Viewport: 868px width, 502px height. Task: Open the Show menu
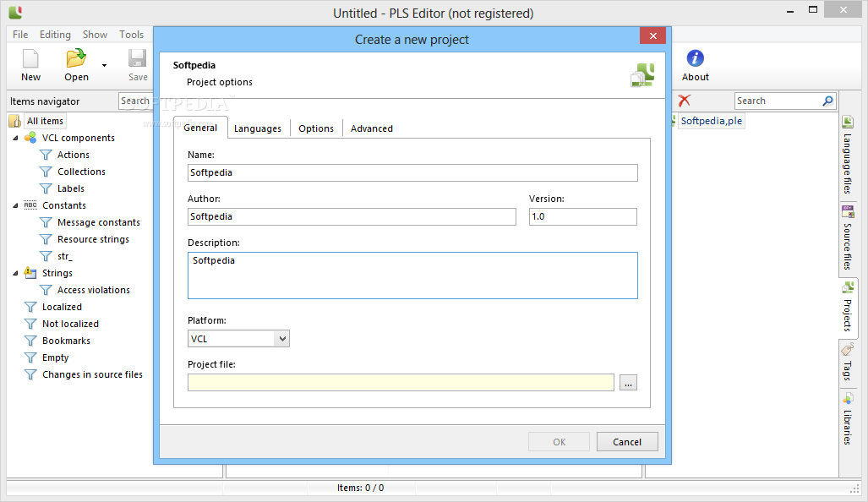[95, 35]
